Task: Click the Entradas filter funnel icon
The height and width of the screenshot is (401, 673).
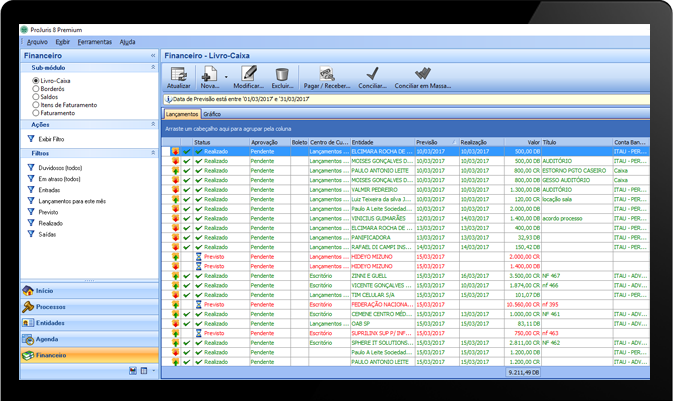Action: coord(31,190)
